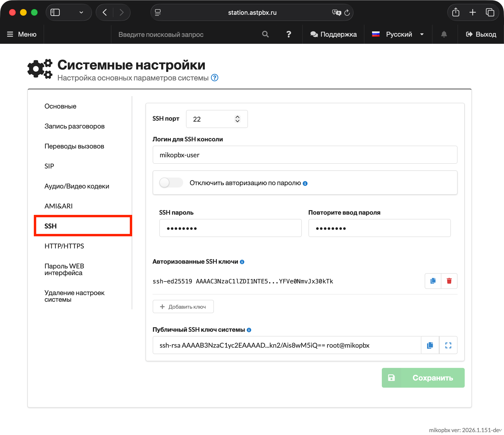Click the search magnifier icon
504x435 pixels.
point(265,34)
